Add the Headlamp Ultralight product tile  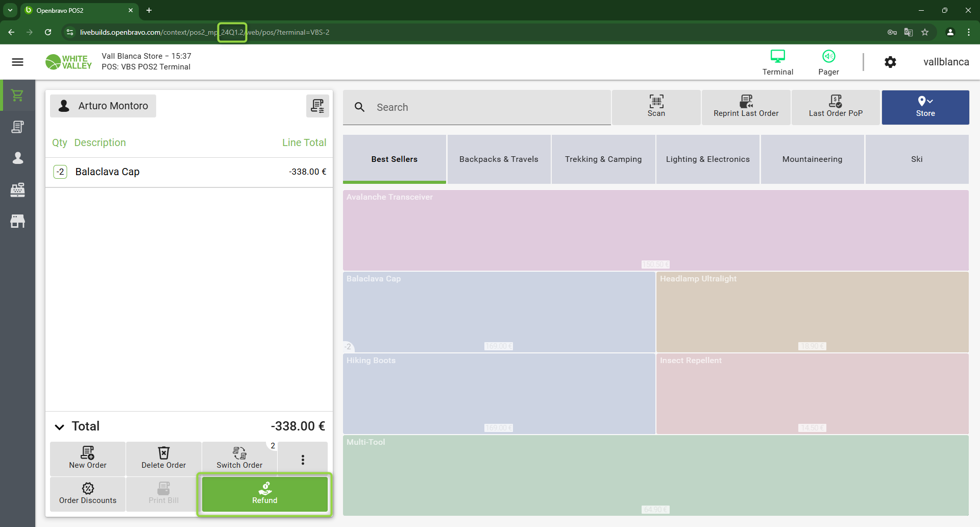pyautogui.click(x=812, y=312)
